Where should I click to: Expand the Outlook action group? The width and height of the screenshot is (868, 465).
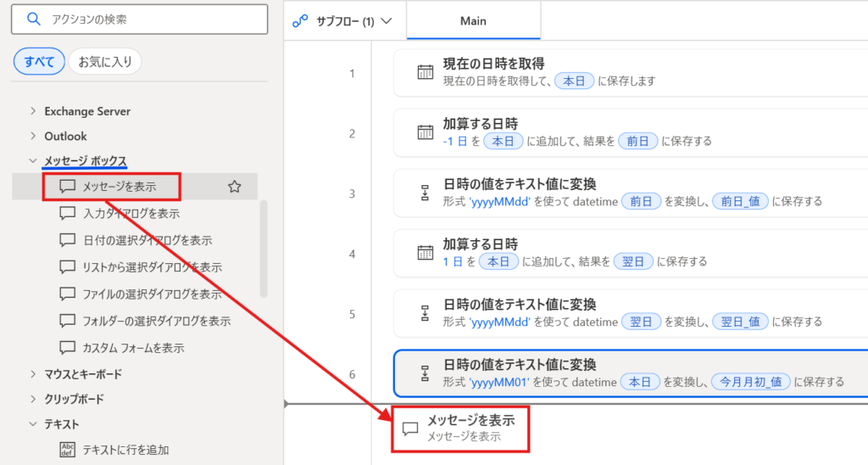click(33, 136)
